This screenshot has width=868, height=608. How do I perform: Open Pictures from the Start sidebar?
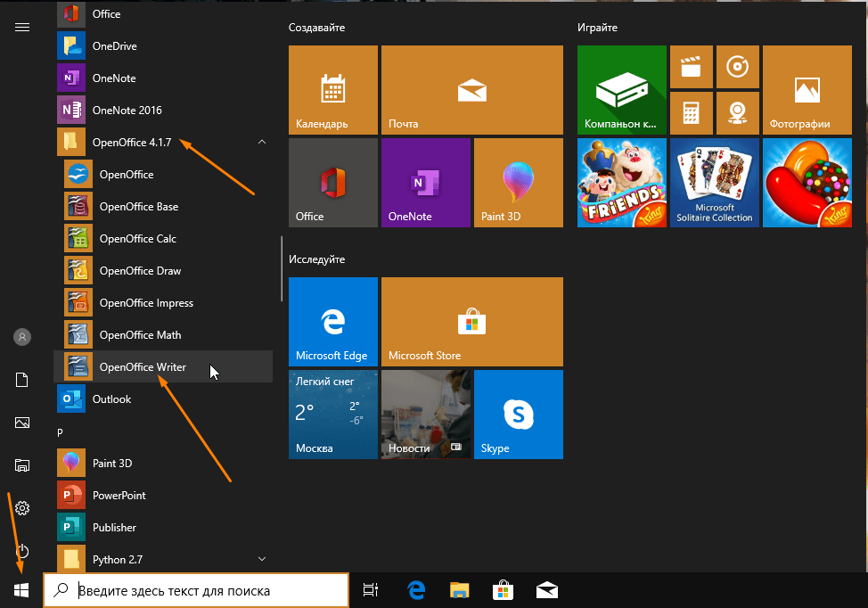(x=22, y=423)
